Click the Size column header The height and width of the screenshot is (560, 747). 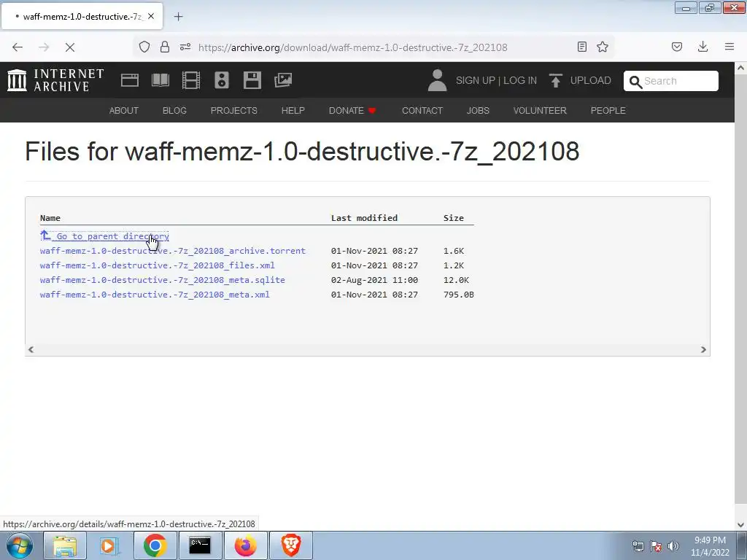tap(454, 218)
